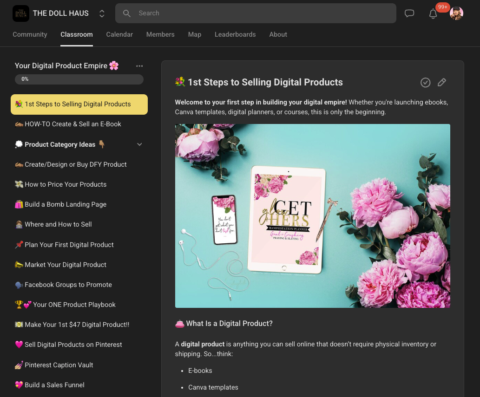480x397 pixels.
Task: Click The Doll Haus group logo
Action: [21, 13]
